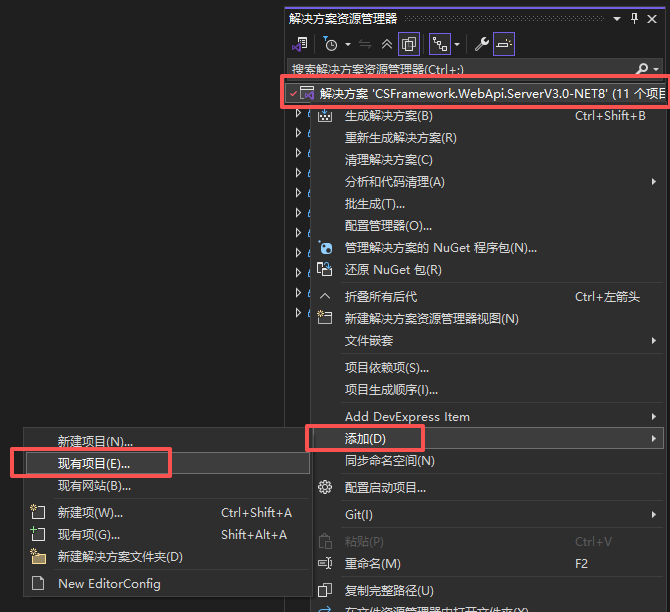Screen dimensions: 670x612
Task: Click the Properties wrench icon
Action: point(482,44)
